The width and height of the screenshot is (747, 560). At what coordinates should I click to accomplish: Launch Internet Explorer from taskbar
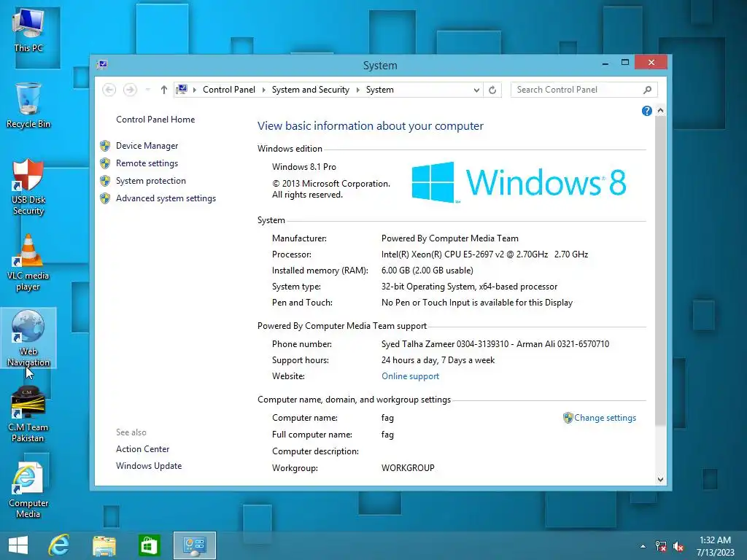coord(59,545)
